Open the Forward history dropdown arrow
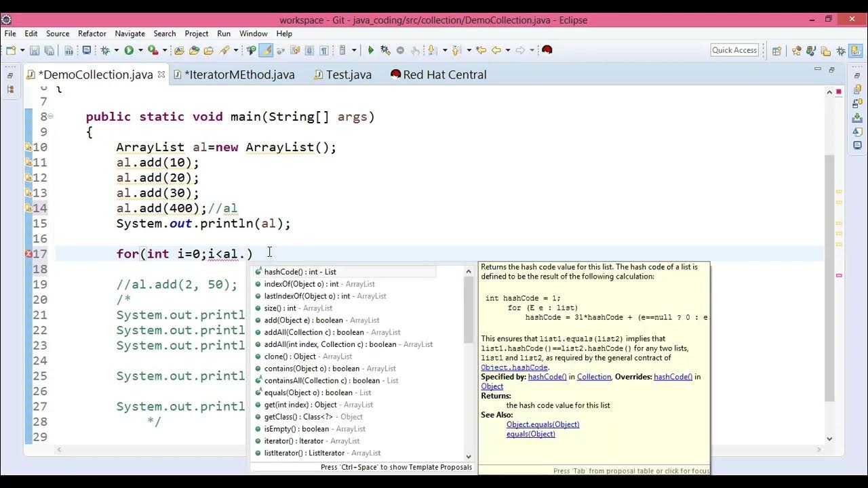Screen dimensions: 868x488 click(x=532, y=50)
